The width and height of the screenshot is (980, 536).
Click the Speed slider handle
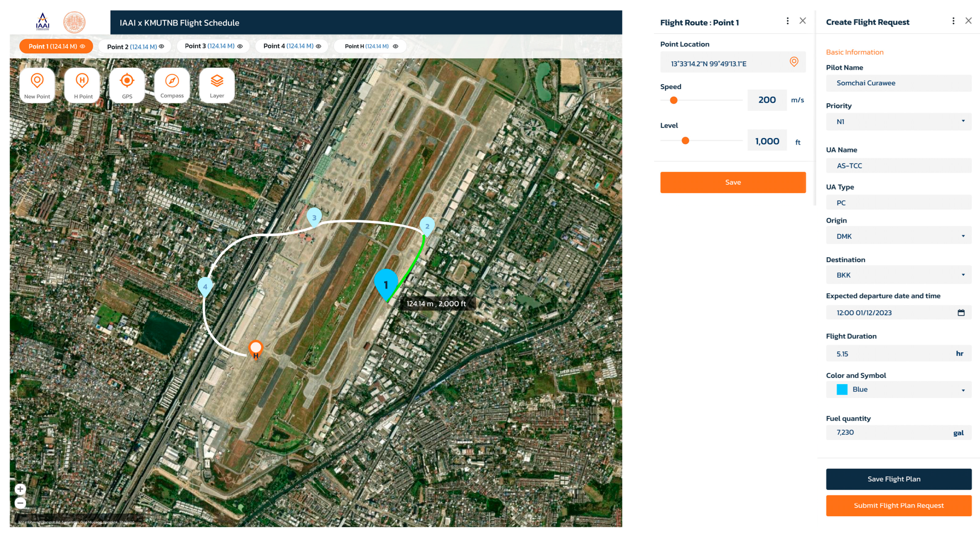(674, 100)
